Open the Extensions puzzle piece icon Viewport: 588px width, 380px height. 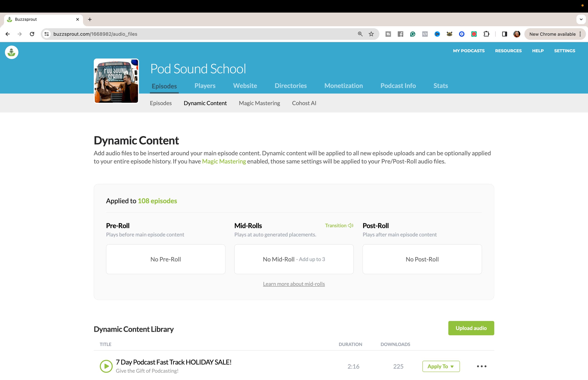[486, 34]
